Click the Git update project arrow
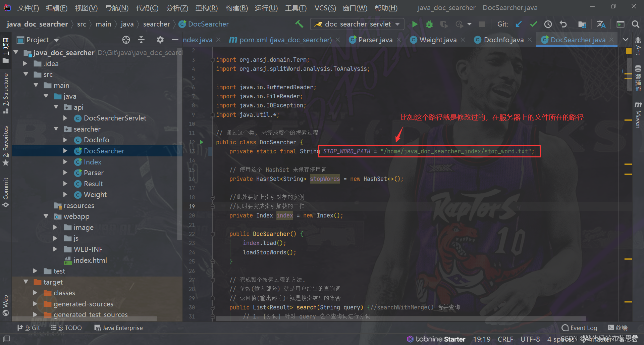 tap(519, 24)
